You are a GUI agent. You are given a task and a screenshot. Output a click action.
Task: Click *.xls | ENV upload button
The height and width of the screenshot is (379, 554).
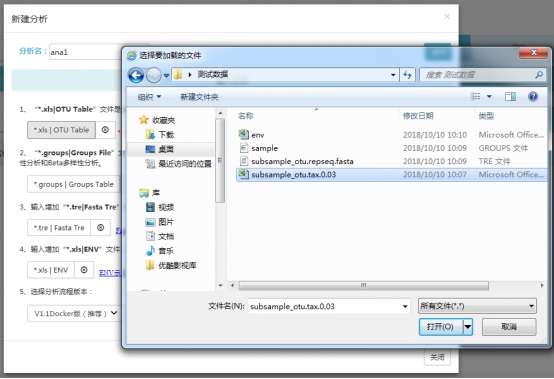pos(51,270)
